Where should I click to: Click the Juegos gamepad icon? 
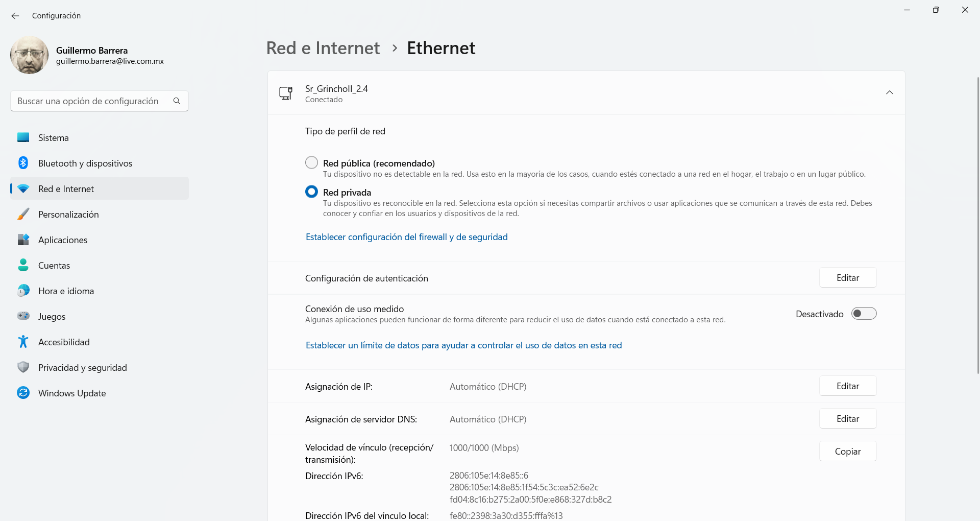(x=23, y=316)
